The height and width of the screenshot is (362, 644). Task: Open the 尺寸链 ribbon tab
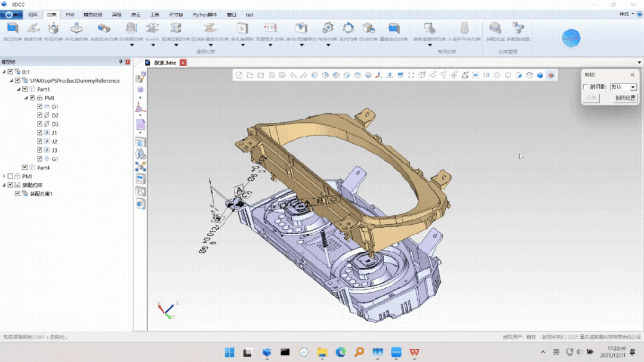[x=176, y=15]
